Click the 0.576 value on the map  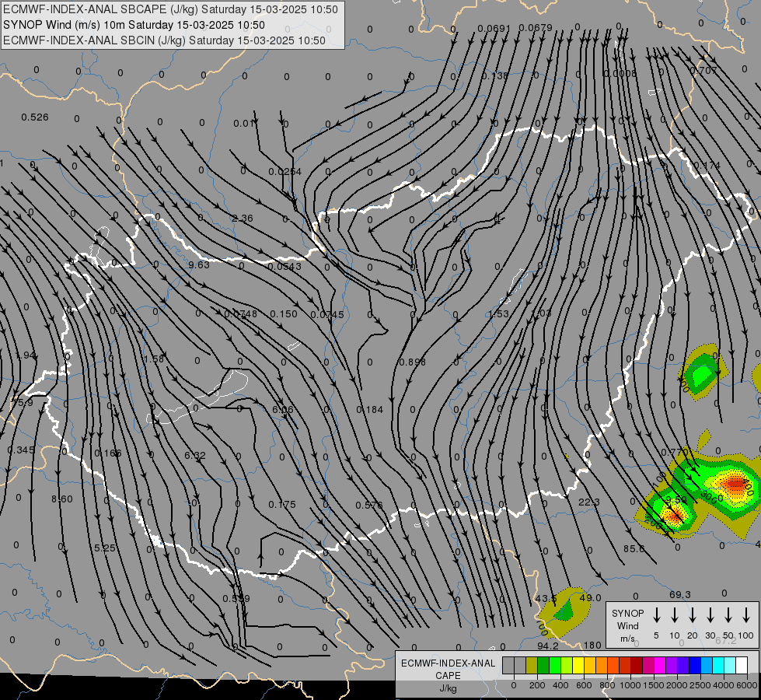pos(369,506)
